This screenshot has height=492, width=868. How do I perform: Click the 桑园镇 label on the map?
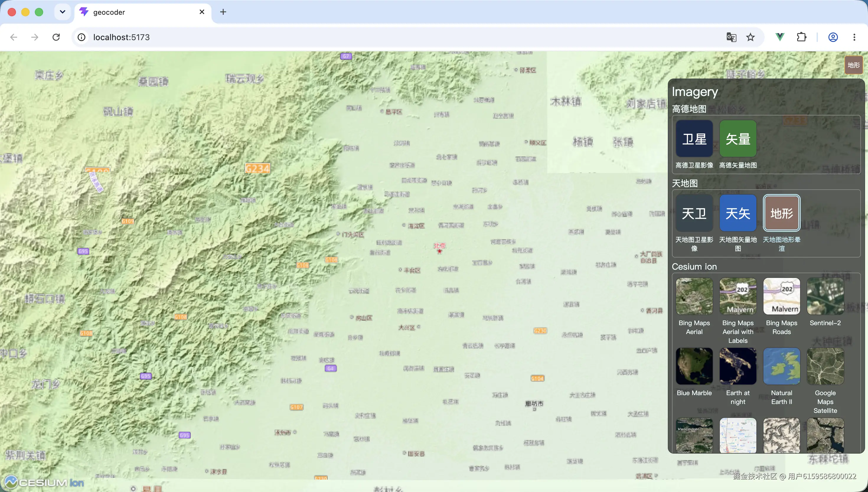tap(153, 82)
